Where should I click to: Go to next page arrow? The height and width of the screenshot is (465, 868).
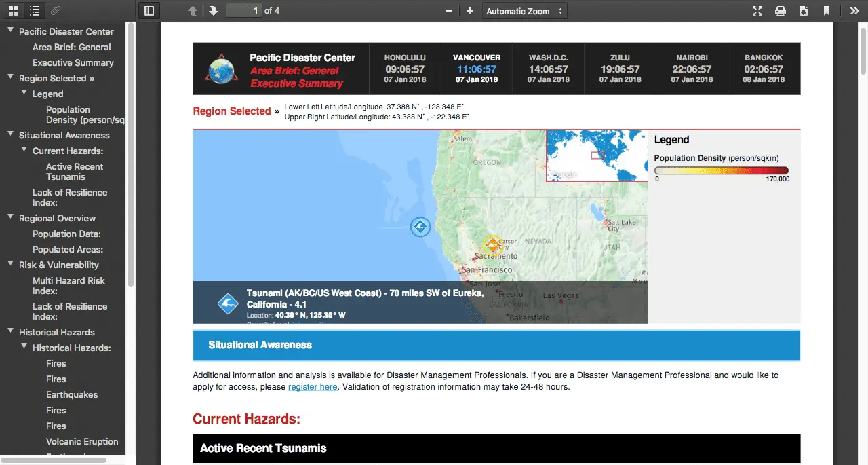tap(213, 11)
